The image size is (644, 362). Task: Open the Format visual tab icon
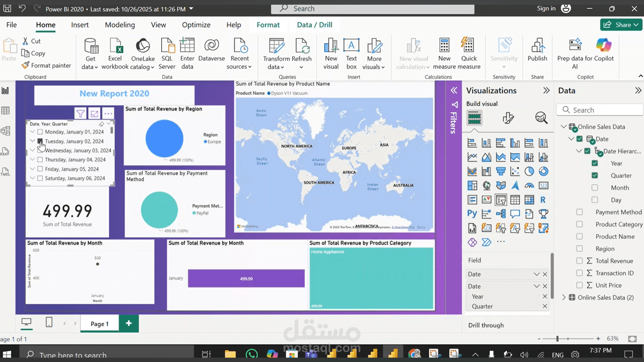(508, 118)
